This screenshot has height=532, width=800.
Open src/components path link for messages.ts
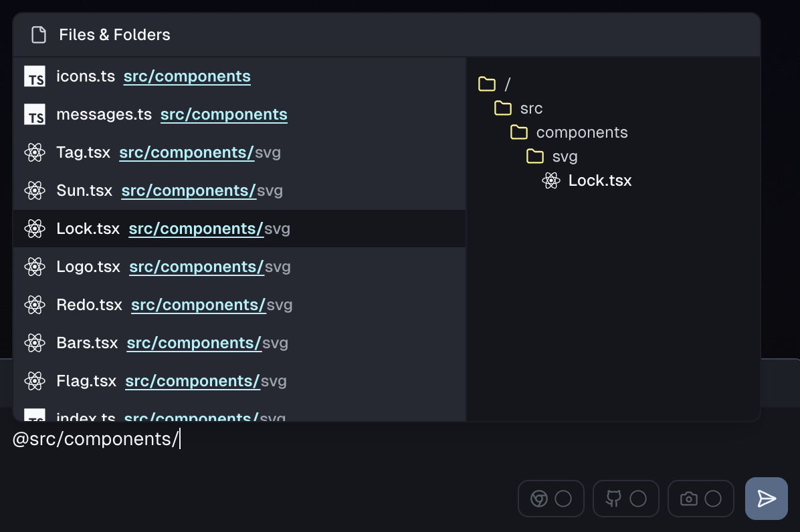pos(223,115)
